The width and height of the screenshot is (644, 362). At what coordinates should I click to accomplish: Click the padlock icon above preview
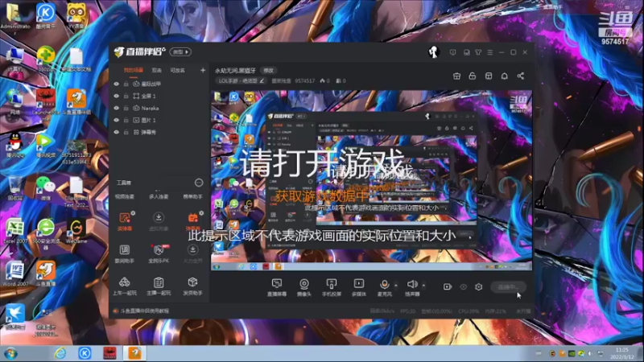tap(473, 76)
